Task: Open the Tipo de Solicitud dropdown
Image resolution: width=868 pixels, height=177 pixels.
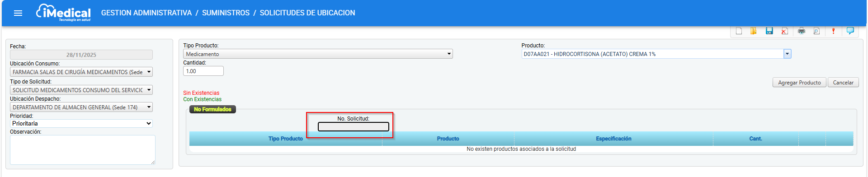Action: (x=81, y=90)
